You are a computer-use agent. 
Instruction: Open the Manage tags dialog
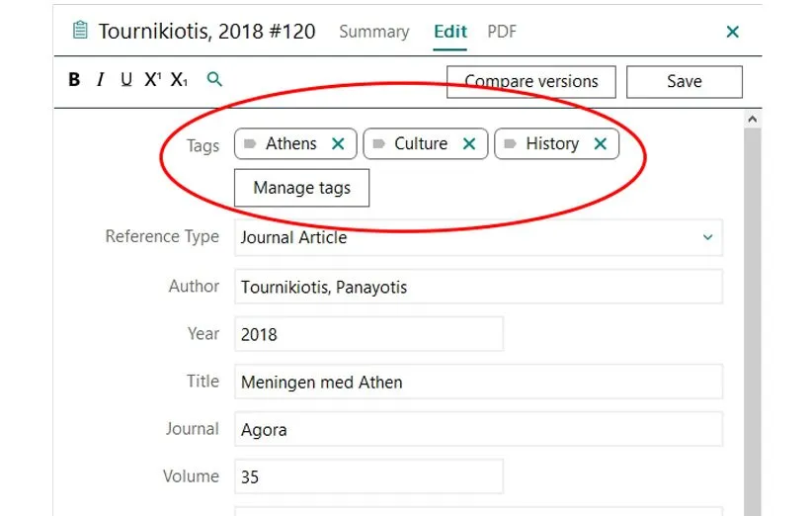(x=301, y=188)
